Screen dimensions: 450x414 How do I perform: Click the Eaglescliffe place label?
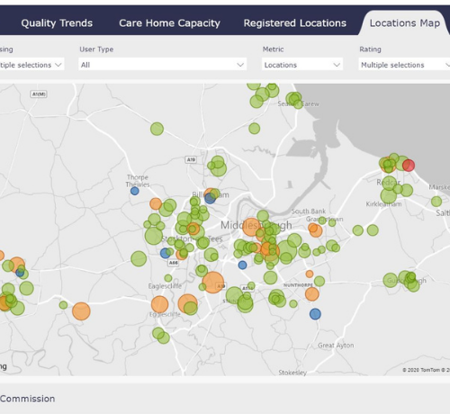[x=165, y=286]
